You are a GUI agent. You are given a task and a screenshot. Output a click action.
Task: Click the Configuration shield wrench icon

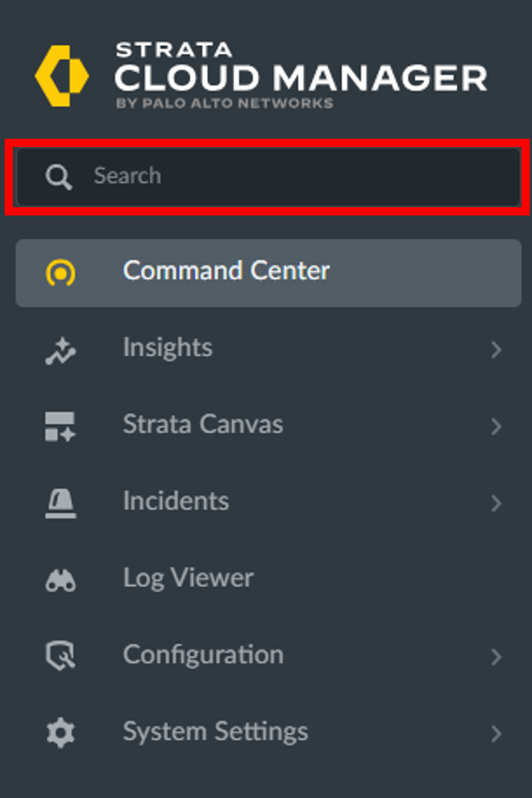60,655
